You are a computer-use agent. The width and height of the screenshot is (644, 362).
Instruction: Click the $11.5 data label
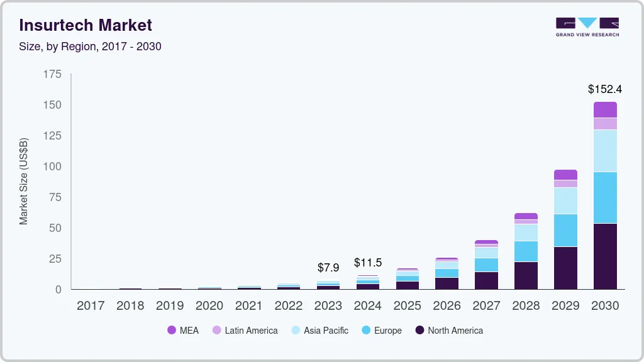[368, 263]
